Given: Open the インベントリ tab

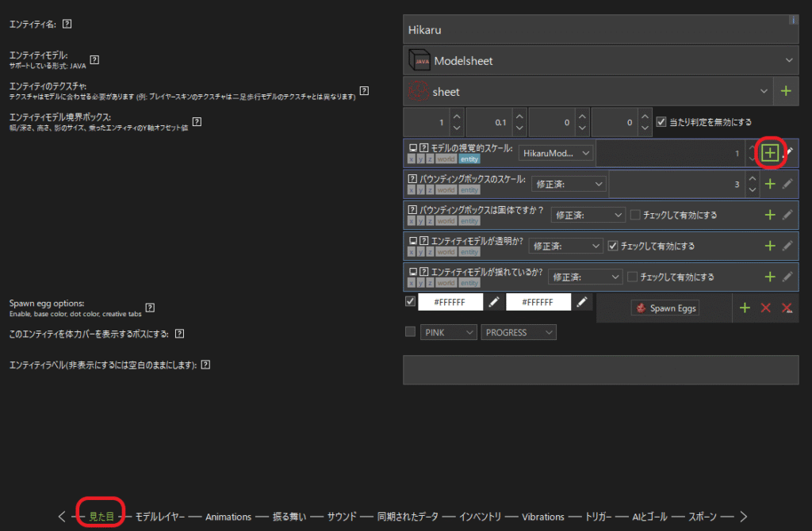Looking at the screenshot, I should coord(481,517).
